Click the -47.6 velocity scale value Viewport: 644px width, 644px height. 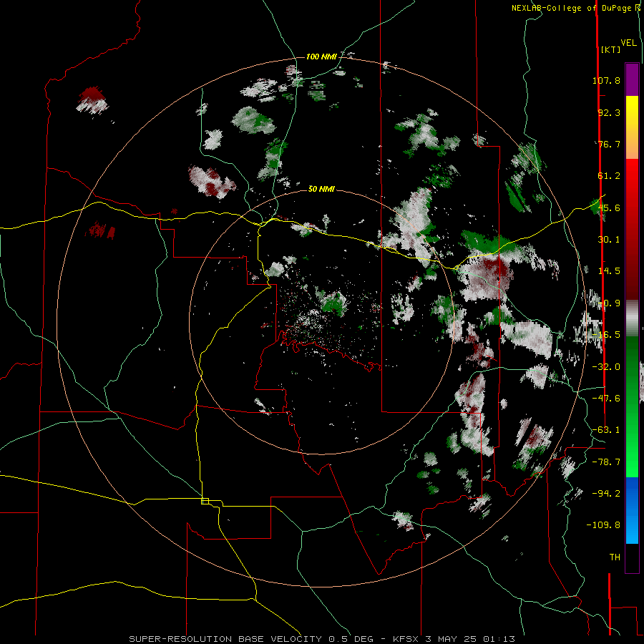[x=606, y=399]
